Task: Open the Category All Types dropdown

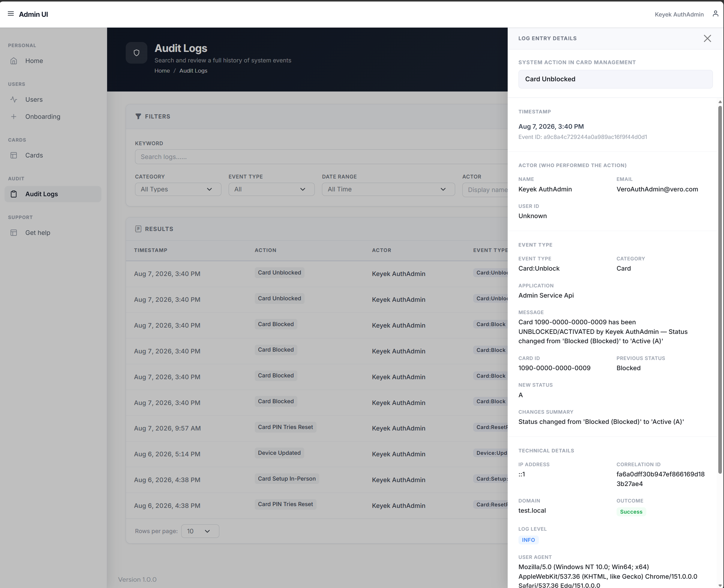Action: click(x=178, y=189)
